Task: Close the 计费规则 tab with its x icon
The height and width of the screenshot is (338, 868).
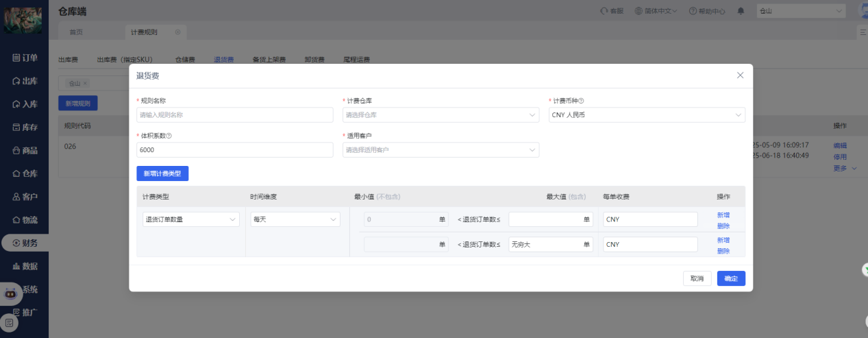Action: [x=177, y=32]
